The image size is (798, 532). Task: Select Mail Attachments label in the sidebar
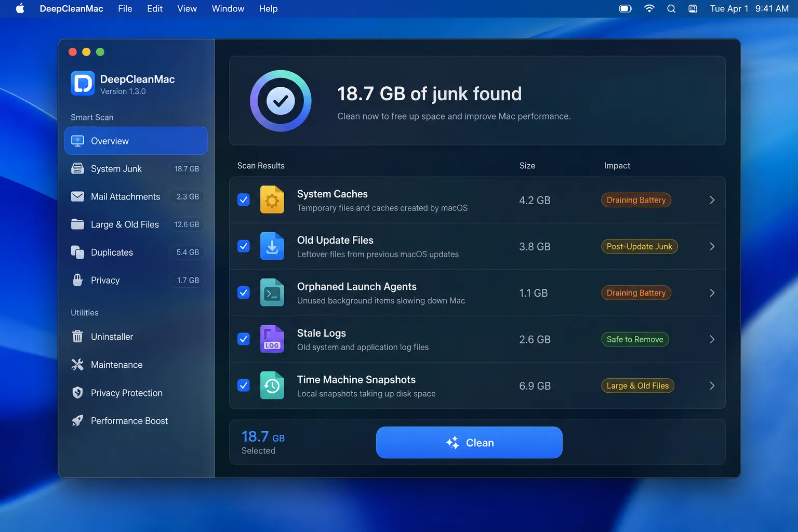tap(126, 197)
